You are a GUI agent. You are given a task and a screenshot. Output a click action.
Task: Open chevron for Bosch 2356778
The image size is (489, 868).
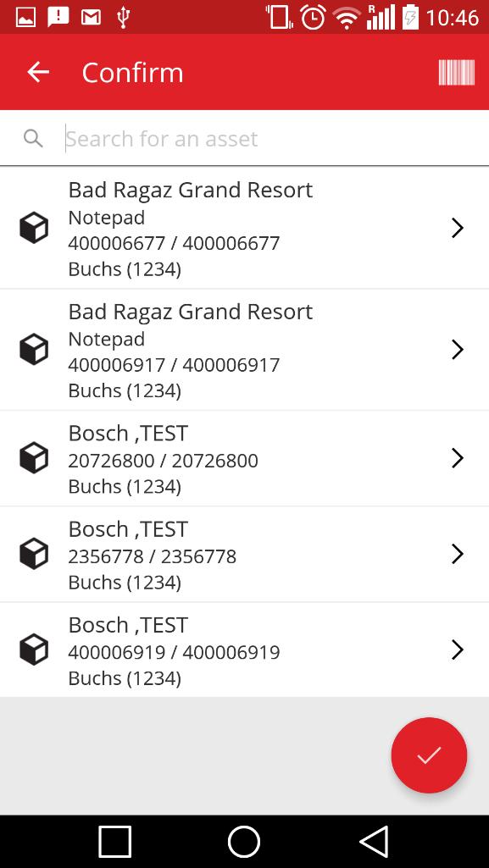(x=457, y=554)
